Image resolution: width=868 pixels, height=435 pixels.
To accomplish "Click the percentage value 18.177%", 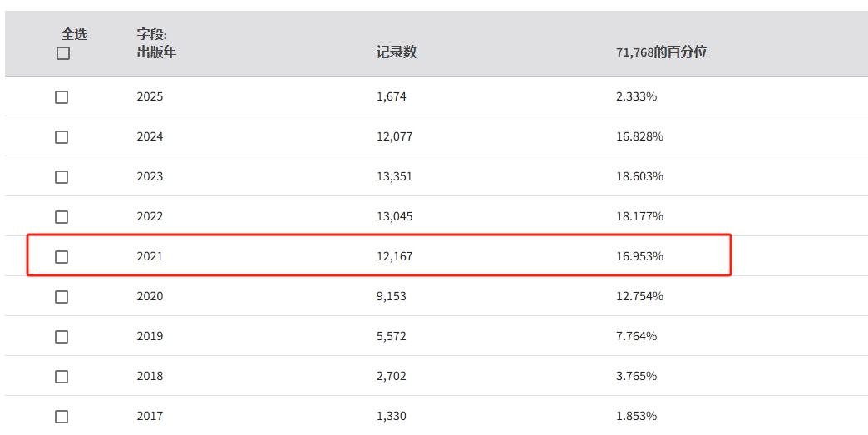I will (639, 216).
